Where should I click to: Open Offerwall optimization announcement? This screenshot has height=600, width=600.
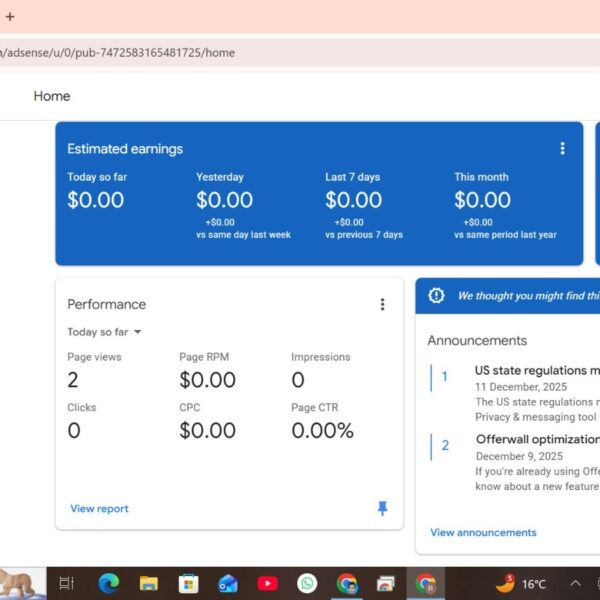coord(536,439)
